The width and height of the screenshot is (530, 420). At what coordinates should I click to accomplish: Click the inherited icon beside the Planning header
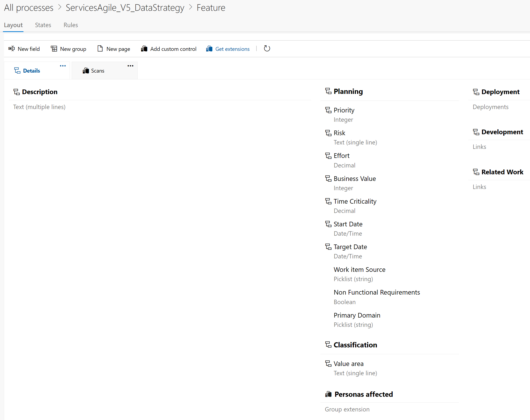click(328, 91)
